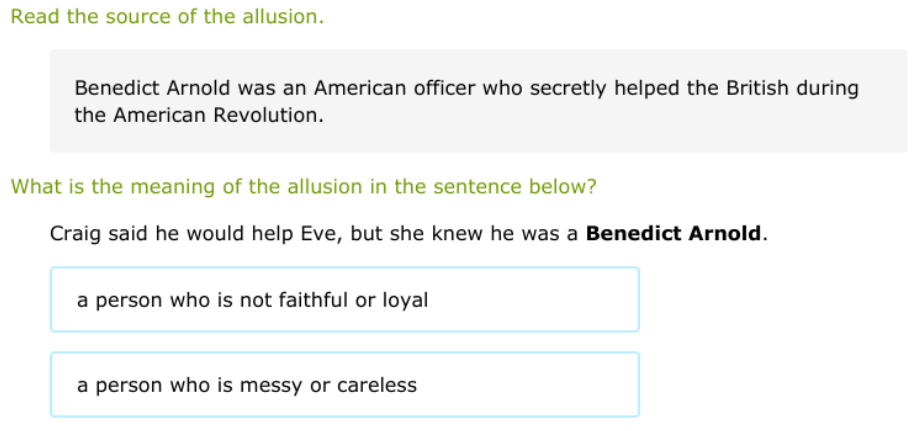Click the "Read the source of the allusion" heading
This screenshot has height=431, width=914.
(x=167, y=18)
